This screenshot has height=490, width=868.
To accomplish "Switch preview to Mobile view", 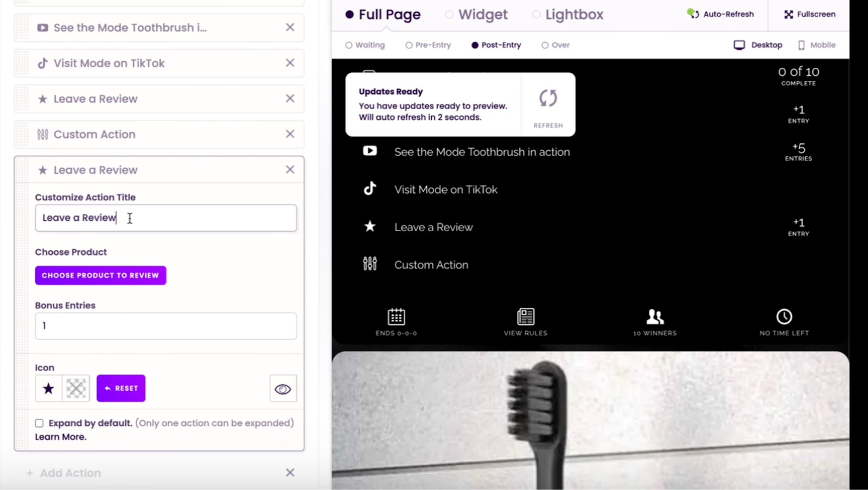I will (816, 45).
